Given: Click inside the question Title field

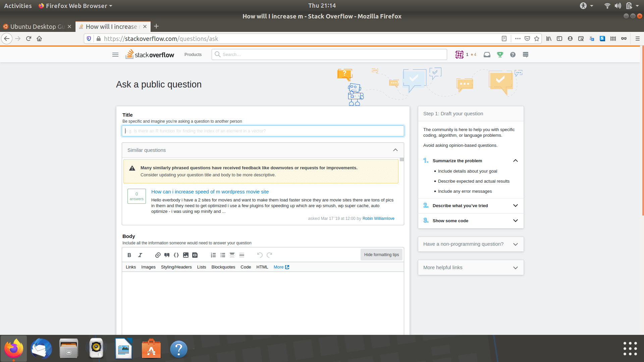Looking at the screenshot, I should 263,131.
